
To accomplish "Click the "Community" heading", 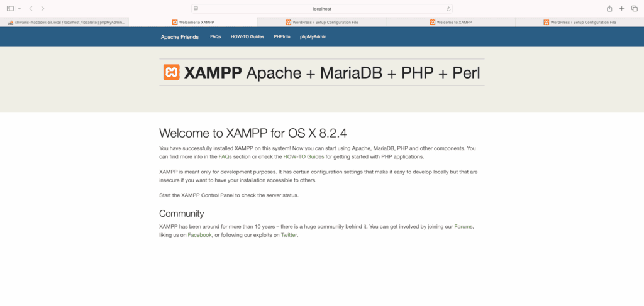I will click(x=182, y=214).
